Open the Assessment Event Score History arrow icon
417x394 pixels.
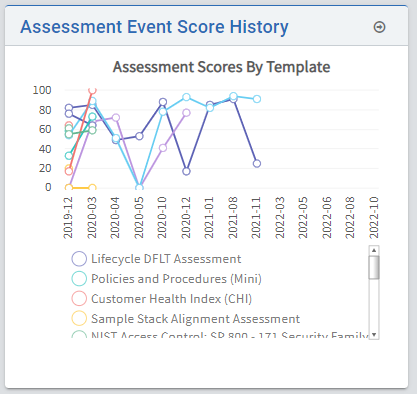(x=379, y=27)
